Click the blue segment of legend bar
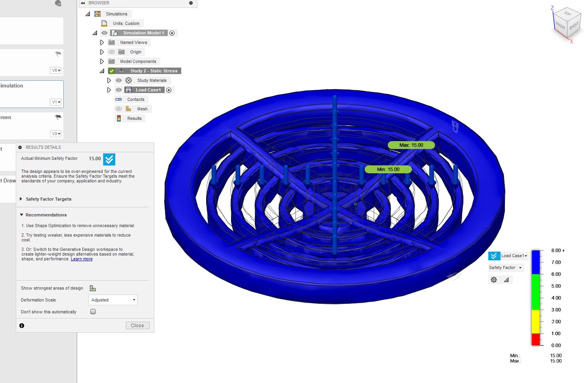588x383 pixels. point(536,262)
